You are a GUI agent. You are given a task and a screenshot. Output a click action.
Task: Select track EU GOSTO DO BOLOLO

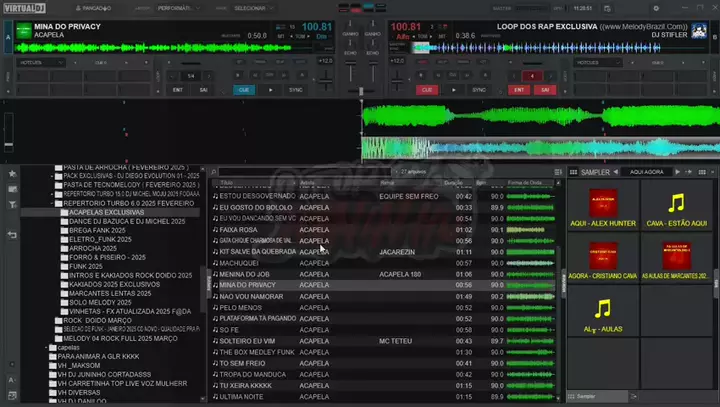click(x=384, y=208)
